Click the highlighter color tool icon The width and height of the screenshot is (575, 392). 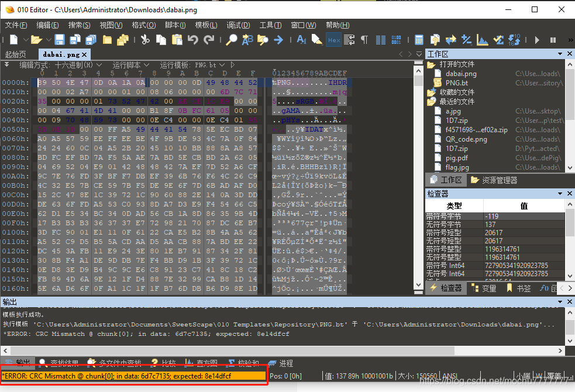317,40
